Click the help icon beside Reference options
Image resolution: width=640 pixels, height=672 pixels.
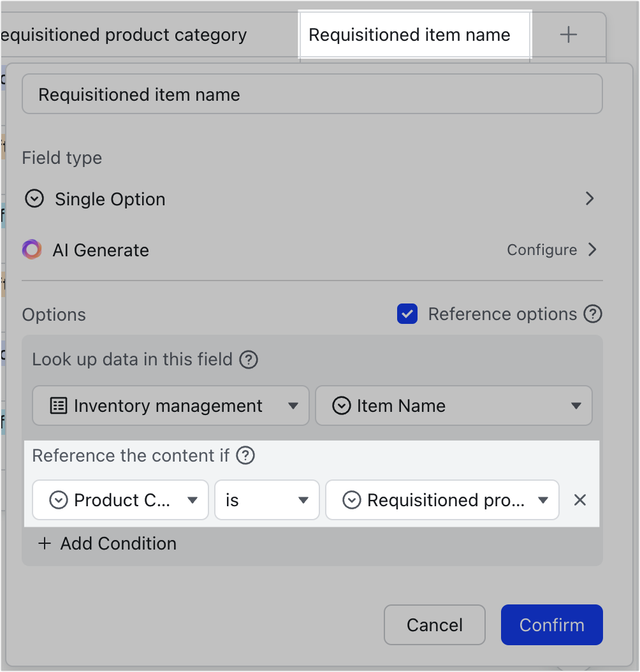[593, 314]
